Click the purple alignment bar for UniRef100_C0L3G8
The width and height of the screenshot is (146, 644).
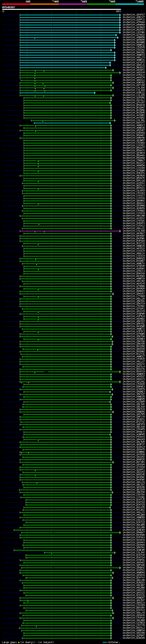pos(70,231)
